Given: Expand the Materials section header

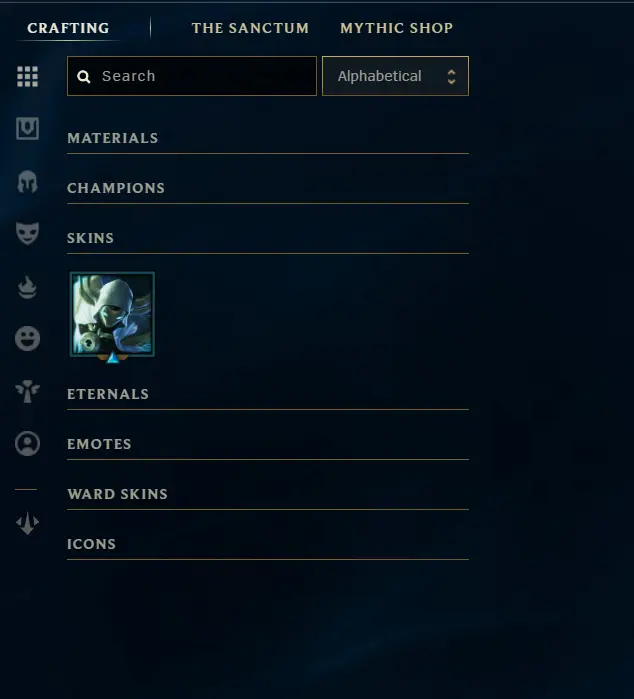Looking at the screenshot, I should click(x=268, y=138).
